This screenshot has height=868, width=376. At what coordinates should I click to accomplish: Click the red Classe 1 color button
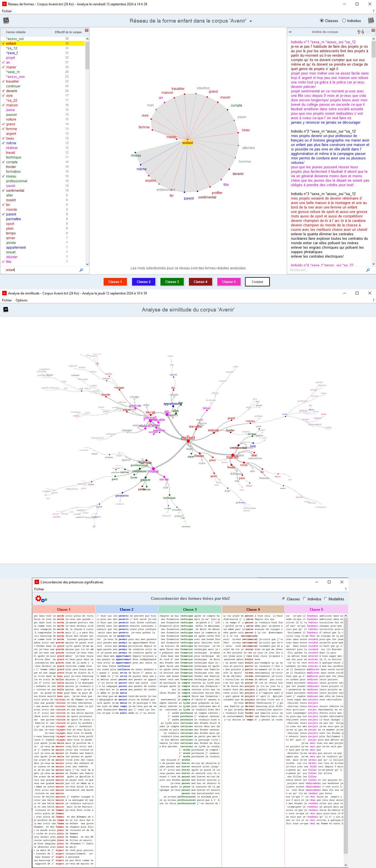click(x=115, y=282)
